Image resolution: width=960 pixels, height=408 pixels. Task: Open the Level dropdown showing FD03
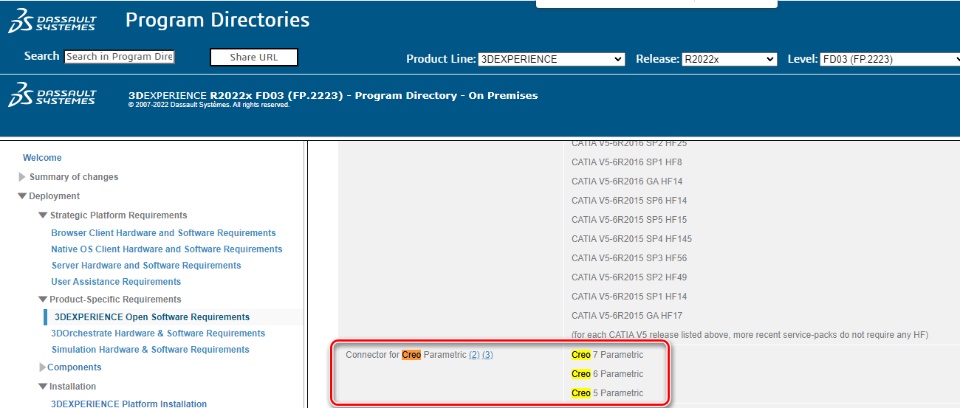(x=890, y=59)
